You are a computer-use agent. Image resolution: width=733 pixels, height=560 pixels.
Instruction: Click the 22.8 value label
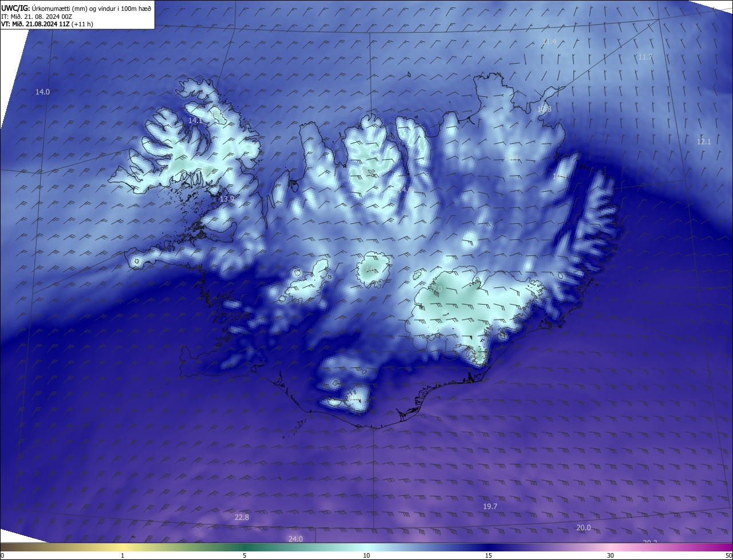click(242, 517)
